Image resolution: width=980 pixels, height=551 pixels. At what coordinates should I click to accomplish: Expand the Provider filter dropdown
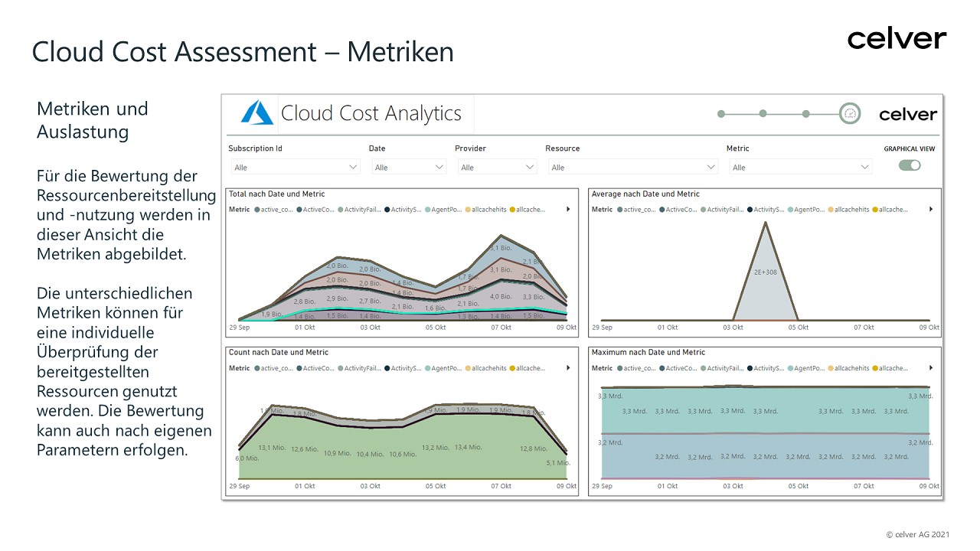point(498,167)
